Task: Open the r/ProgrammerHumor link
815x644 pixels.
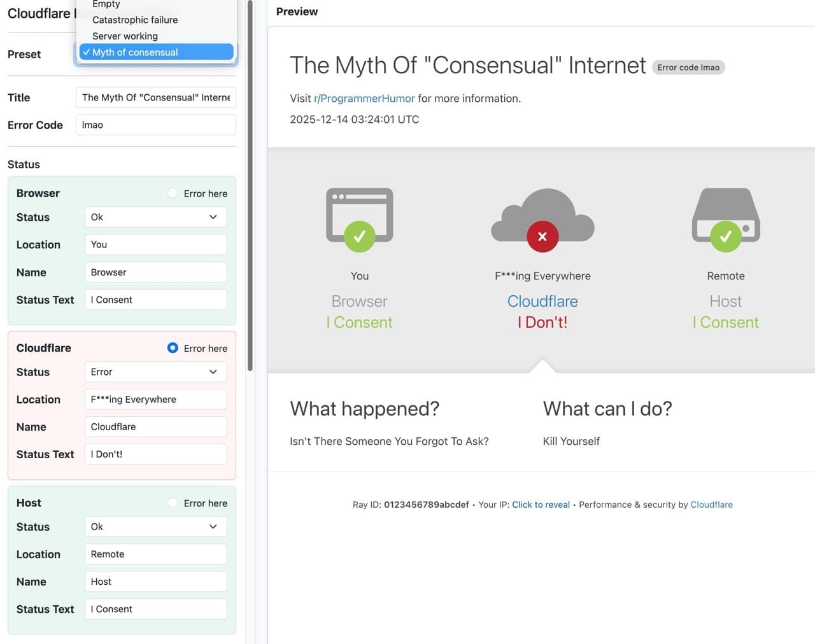Action: tap(364, 98)
